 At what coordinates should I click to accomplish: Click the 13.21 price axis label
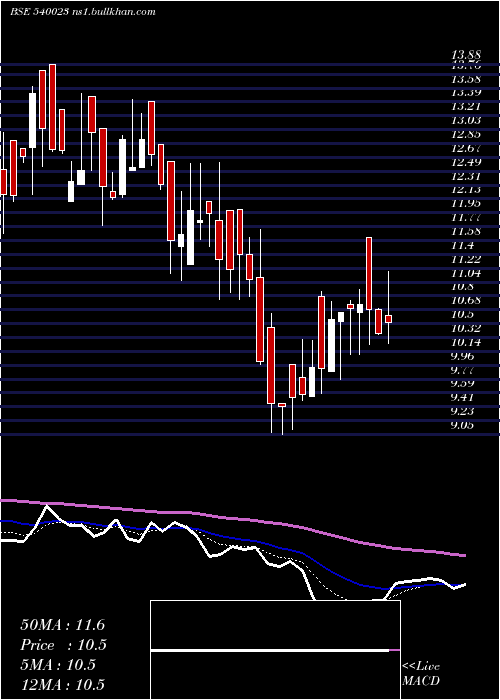click(466, 107)
